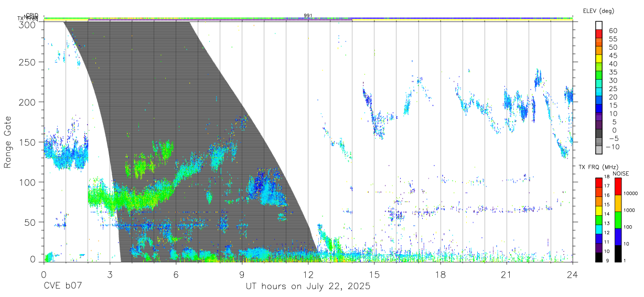Screen dimensions: 644x297
Task: Click the white top segment of ELEV colorbar
Action: coord(599,26)
